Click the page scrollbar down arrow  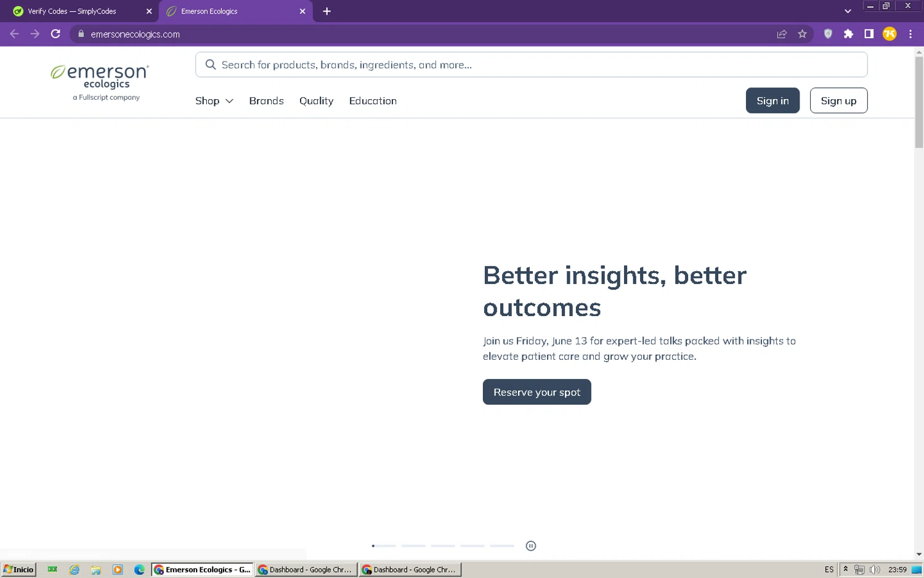(x=918, y=555)
